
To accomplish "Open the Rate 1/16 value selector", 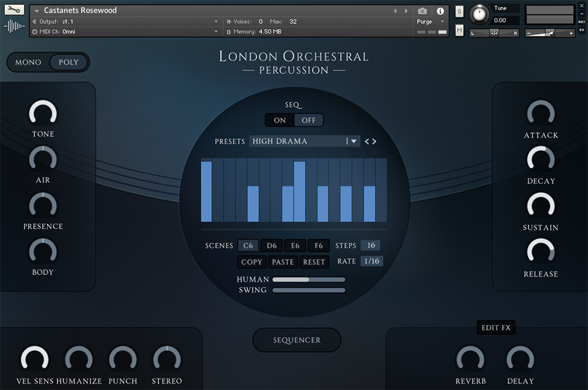I will point(372,261).
